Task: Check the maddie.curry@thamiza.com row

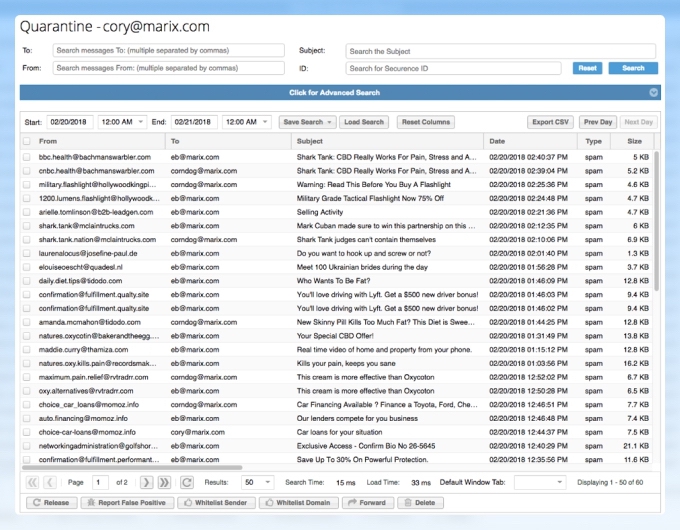Action: pyautogui.click(x=27, y=350)
